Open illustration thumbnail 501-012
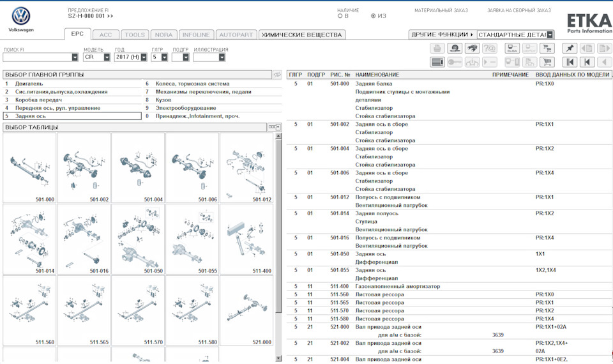 246,168
